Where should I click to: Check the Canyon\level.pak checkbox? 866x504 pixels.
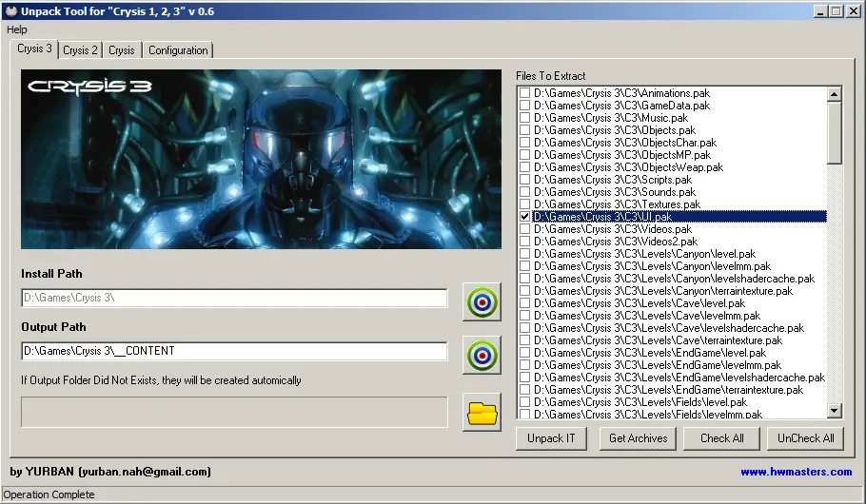(x=524, y=254)
